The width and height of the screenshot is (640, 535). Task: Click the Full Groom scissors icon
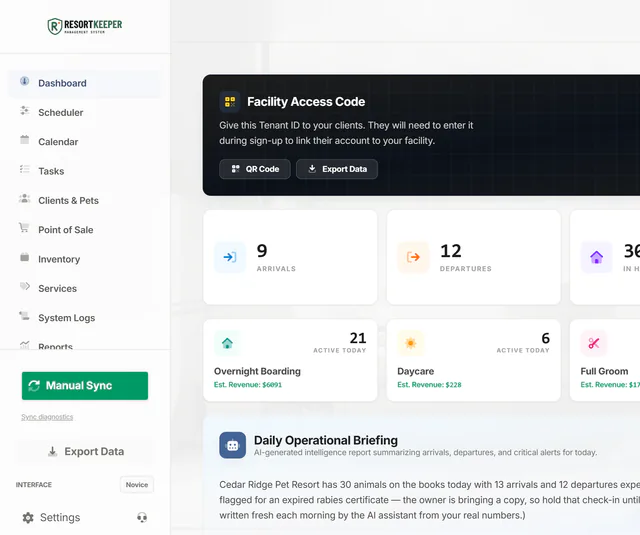click(x=594, y=343)
